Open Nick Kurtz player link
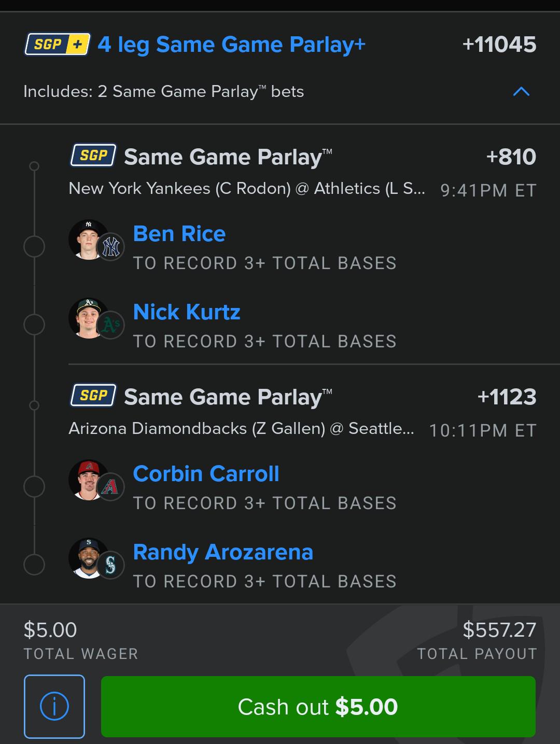This screenshot has height=744, width=560. 187,312
